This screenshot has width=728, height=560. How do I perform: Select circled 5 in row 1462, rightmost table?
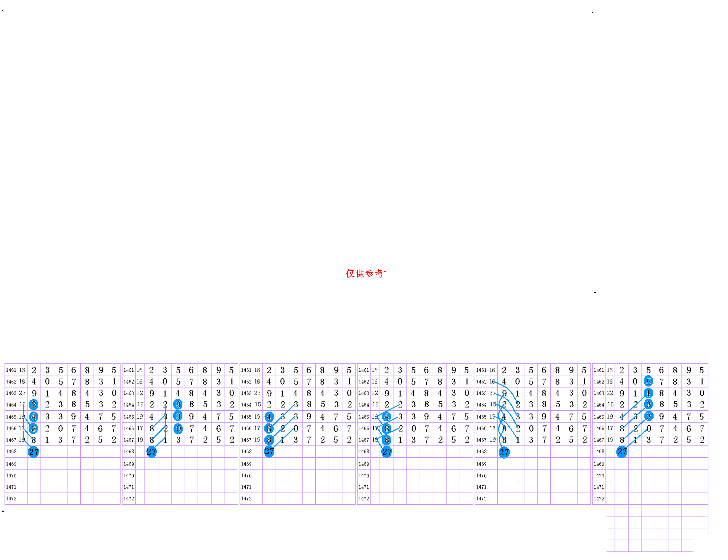(648, 381)
